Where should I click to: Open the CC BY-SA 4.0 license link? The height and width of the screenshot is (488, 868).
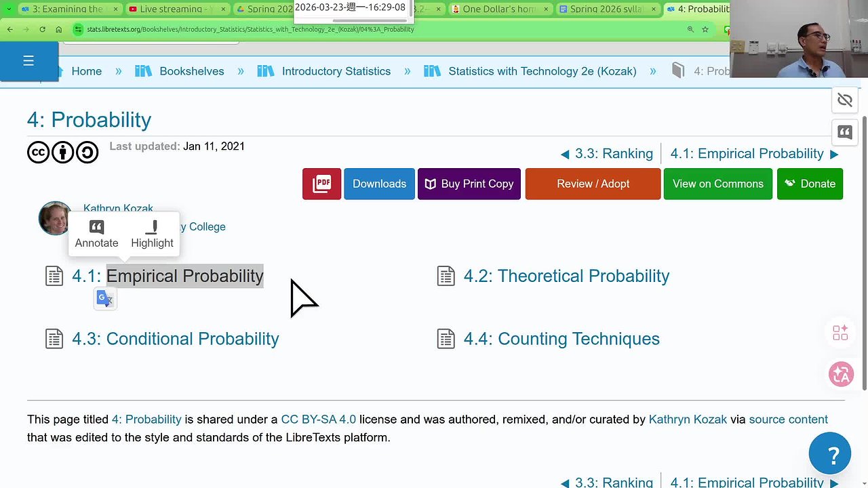click(318, 420)
